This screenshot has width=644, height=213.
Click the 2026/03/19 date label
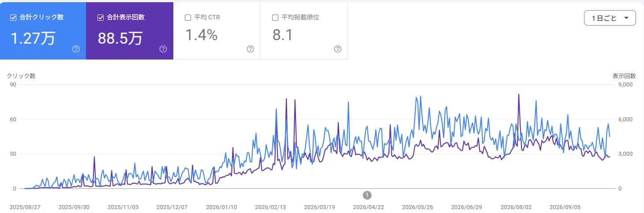[320, 206]
